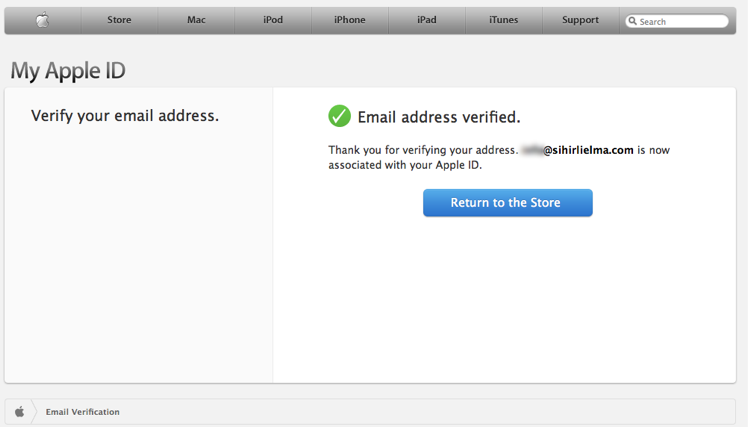Switch to the iPad section
Screen dimensions: 748x427
427,20
